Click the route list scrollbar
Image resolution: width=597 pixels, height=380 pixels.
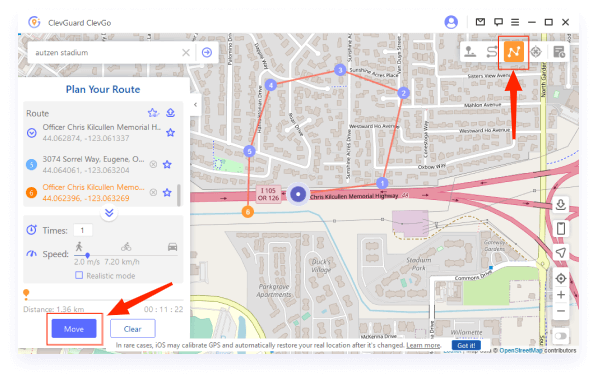coord(179,195)
